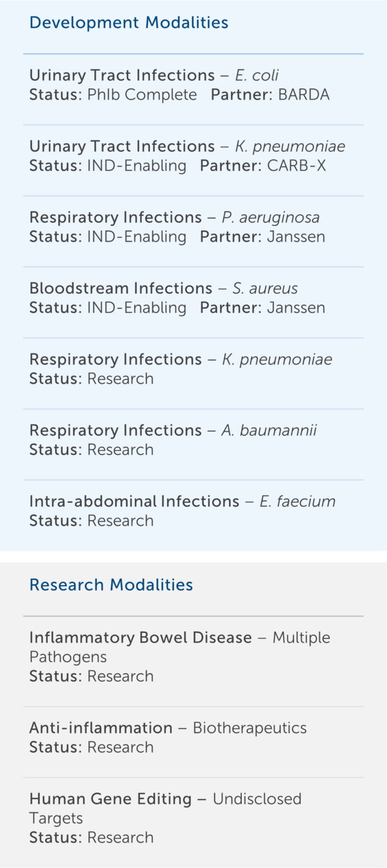Click Janssen partner in P. aeruginosa row
Viewport: 387px width, 868px height.
pos(296,237)
